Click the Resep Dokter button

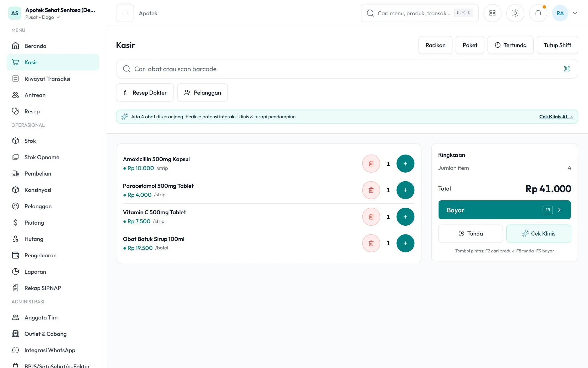145,92
